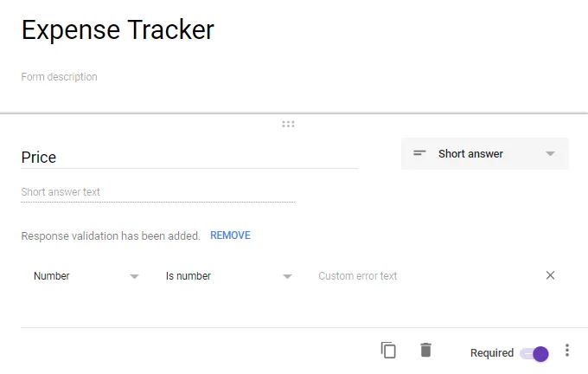The width and height of the screenshot is (588, 374).
Task: Click the X to clear validation rule
Action: (x=550, y=275)
